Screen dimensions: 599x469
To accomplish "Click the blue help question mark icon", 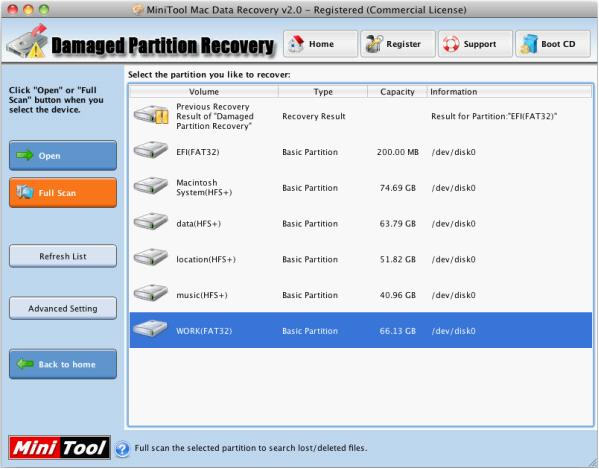I will point(122,449).
